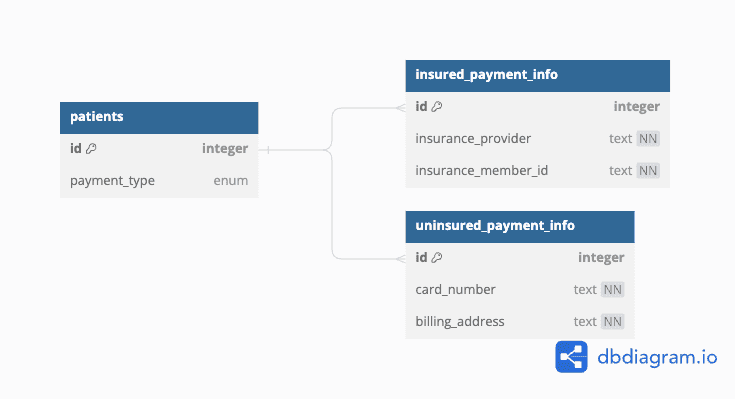Click the crow's foot connector at uninsured_payment_info id
Image resolution: width=735 pixels, height=399 pixels.
401,259
